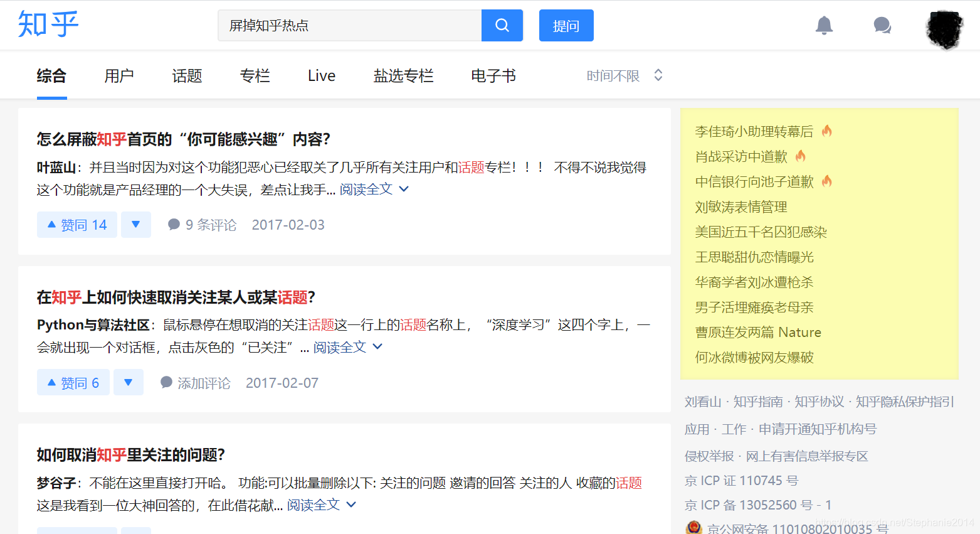Click the flame icon beside 李佳琦小助理转幕后
The width and height of the screenshot is (980, 534).
coord(827,131)
